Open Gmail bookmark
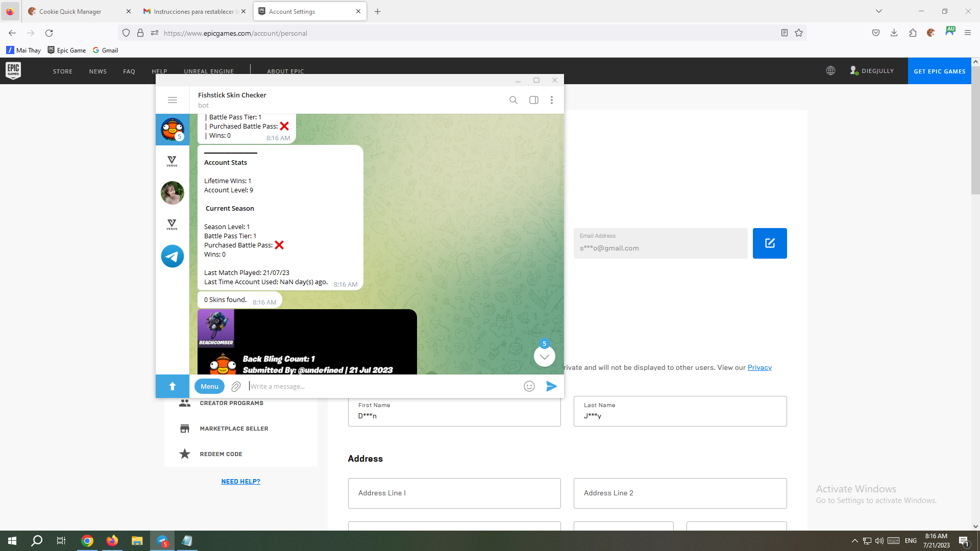Viewport: 980px width, 551px height. click(x=105, y=50)
